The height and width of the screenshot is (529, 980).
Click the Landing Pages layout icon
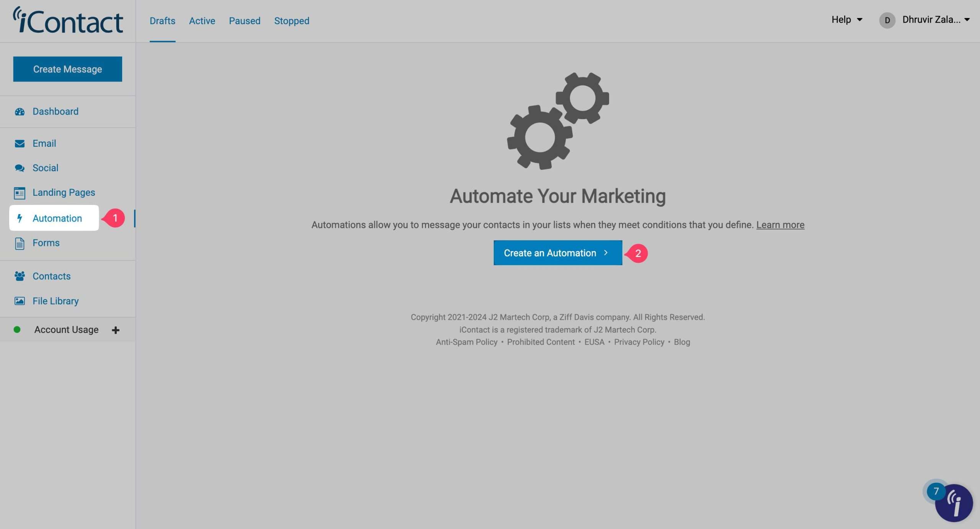(20, 193)
